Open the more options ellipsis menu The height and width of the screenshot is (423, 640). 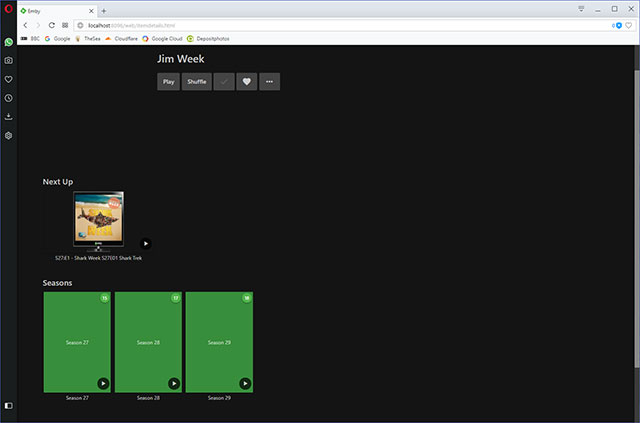(x=269, y=82)
